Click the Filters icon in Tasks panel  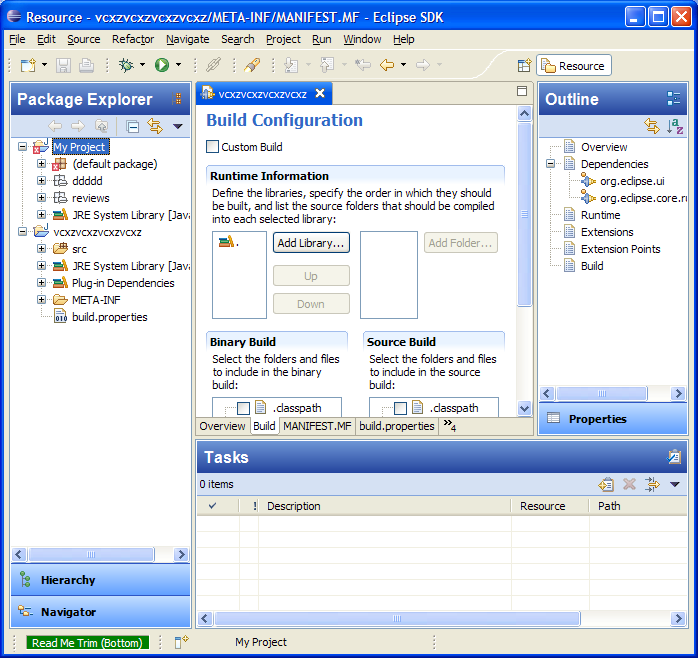tap(652, 484)
